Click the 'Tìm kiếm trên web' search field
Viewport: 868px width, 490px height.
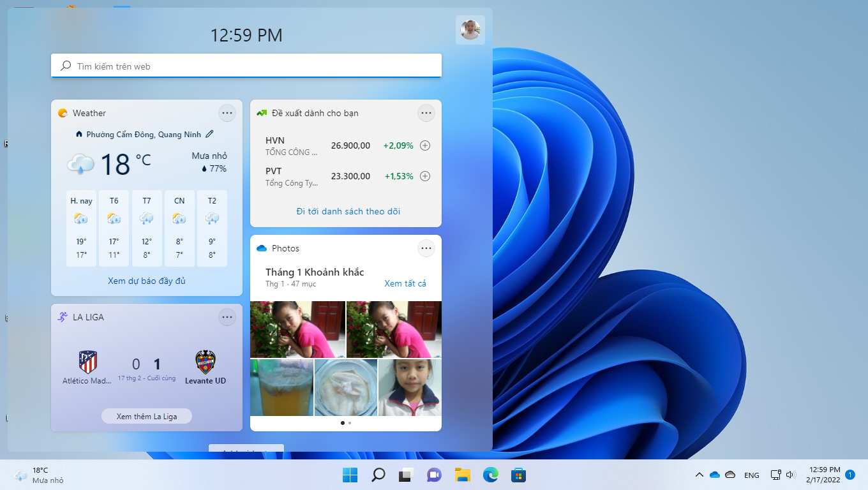click(246, 66)
